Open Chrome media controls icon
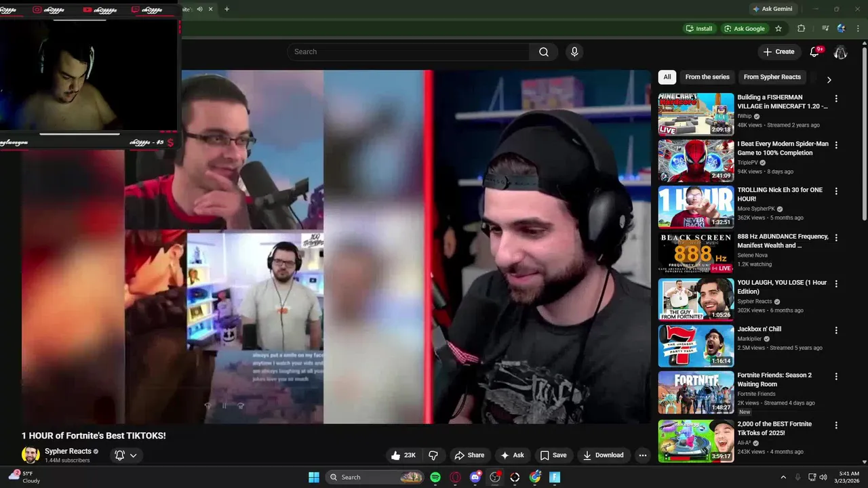 click(825, 28)
